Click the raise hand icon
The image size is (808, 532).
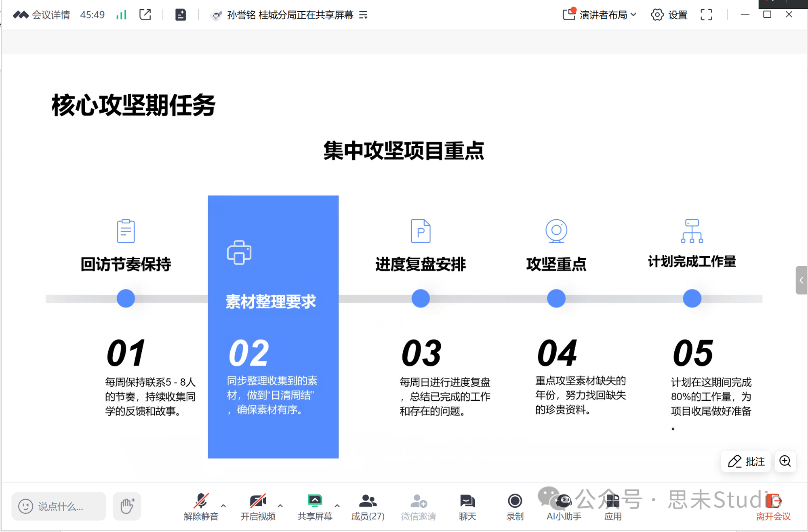[x=127, y=506]
